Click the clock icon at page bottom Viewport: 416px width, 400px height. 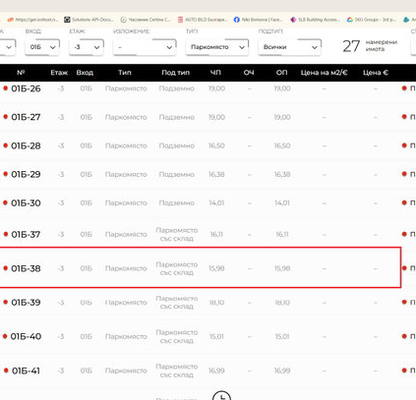[x=222, y=395]
